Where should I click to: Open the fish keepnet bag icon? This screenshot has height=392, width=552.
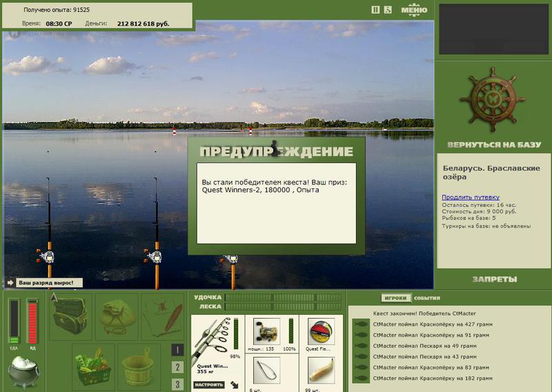click(117, 317)
